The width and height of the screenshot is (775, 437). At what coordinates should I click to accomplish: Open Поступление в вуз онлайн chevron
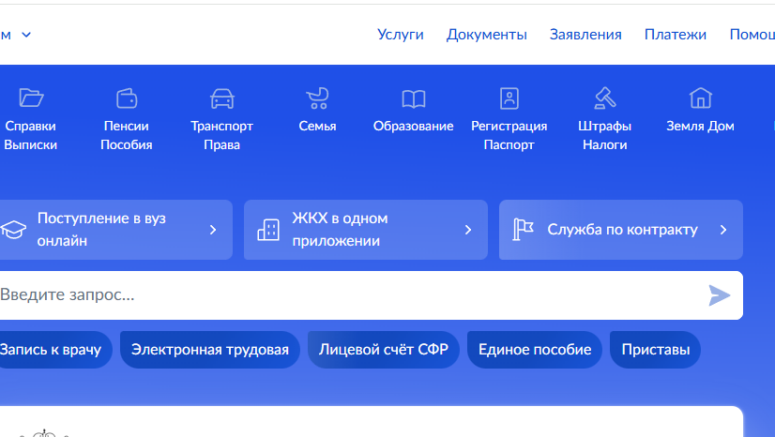coord(213,230)
